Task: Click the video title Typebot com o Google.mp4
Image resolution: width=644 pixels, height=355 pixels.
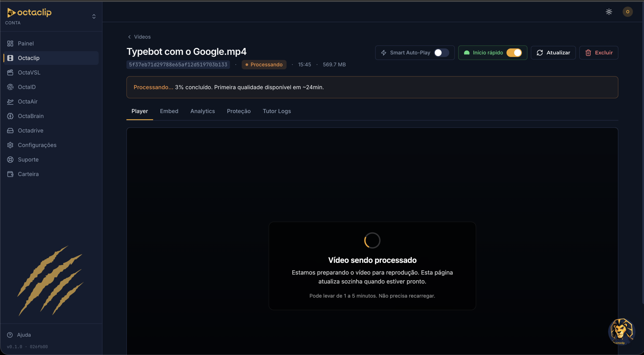Action: click(x=186, y=52)
